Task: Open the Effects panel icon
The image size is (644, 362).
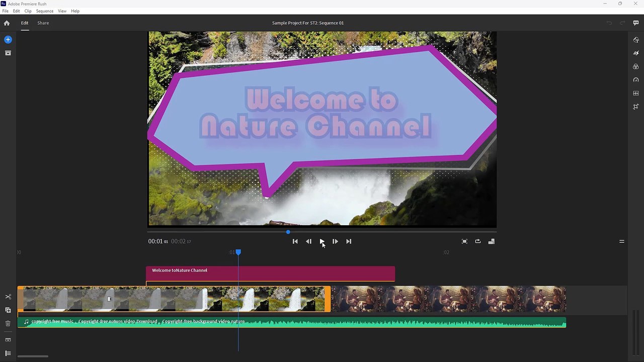Action: coord(636,53)
